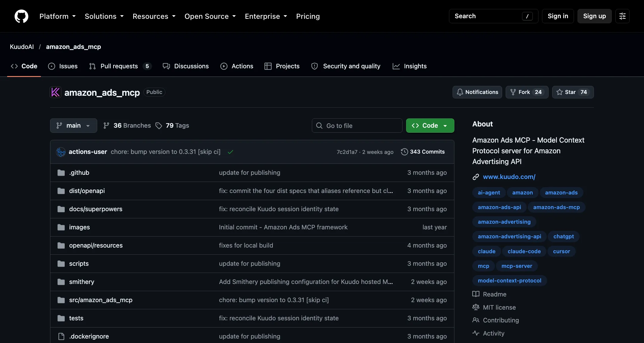644x343 pixels.
Task: Click the tag icon next to 79 Tags
Action: pos(159,126)
